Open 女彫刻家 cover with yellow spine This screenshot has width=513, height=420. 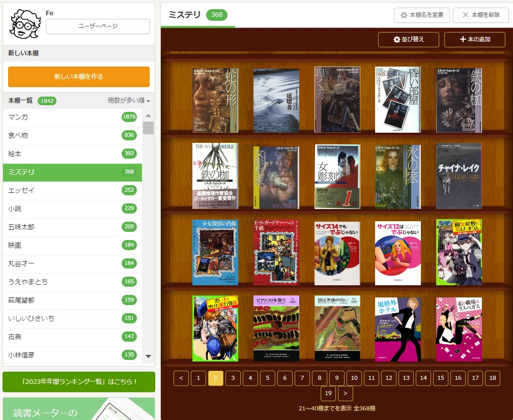(x=276, y=177)
